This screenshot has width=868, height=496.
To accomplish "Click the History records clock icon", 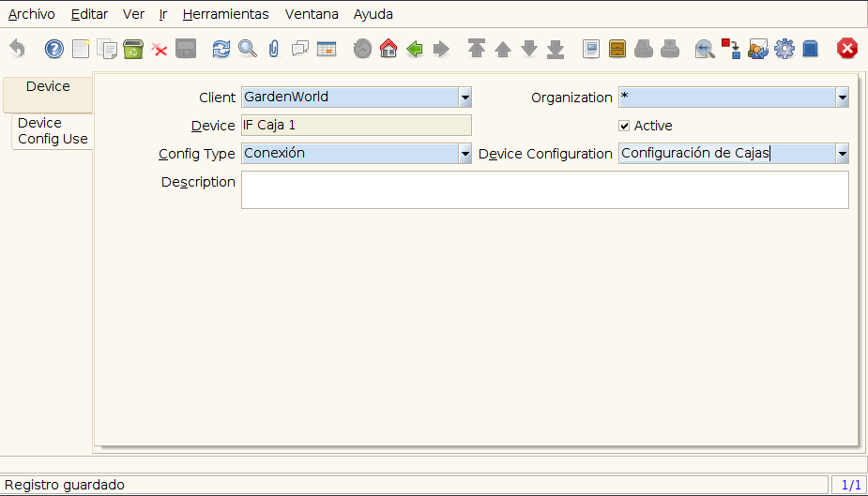I will click(362, 49).
